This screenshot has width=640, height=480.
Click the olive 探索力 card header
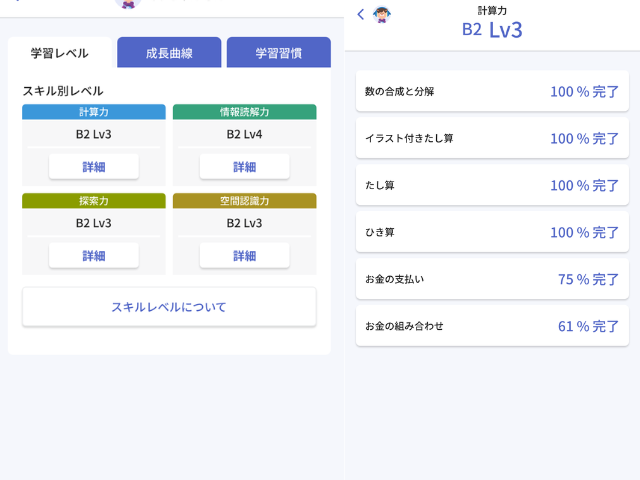point(94,201)
